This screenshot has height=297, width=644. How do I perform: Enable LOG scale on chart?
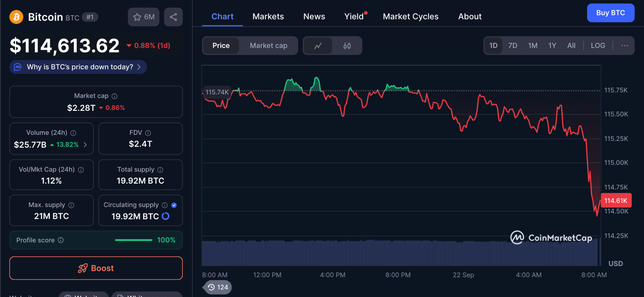pyautogui.click(x=597, y=46)
